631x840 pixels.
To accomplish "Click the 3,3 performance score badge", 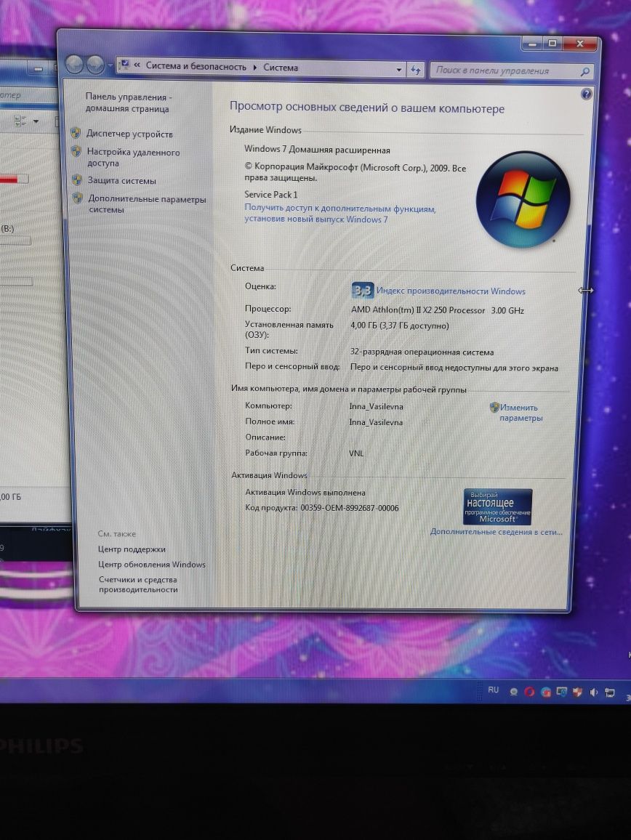I will tap(363, 291).
